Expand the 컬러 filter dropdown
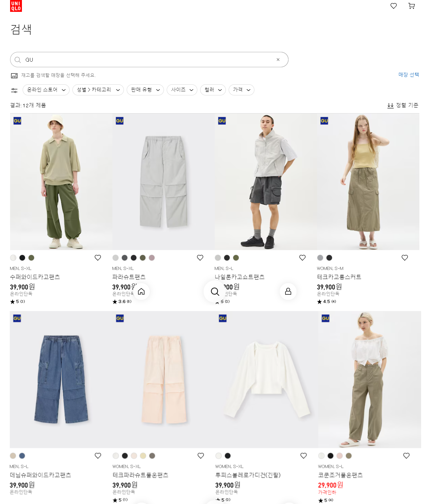 [x=213, y=90]
